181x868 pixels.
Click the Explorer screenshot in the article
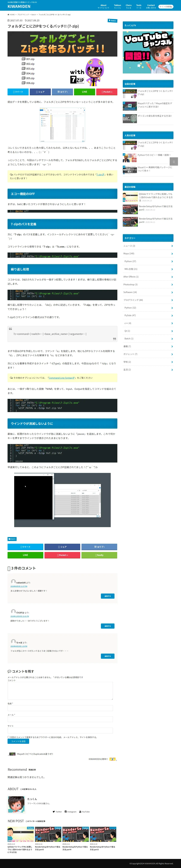62,125
